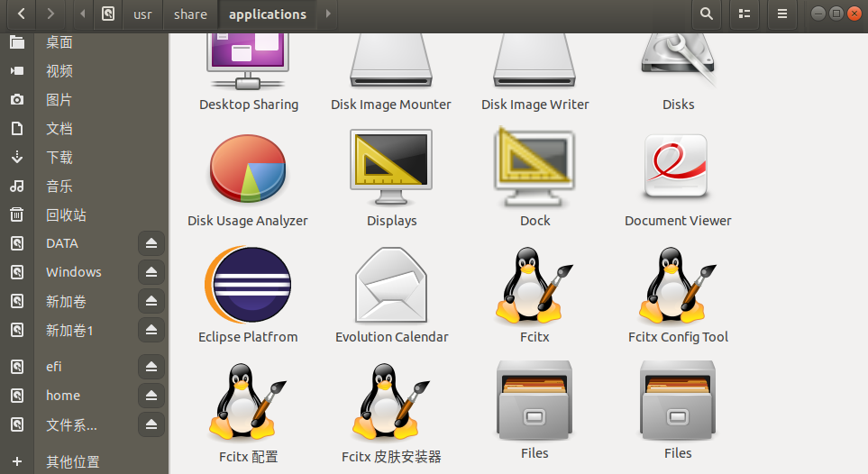Viewport: 868px width, 474px height.
Task: Launch the Disk Usage Analyzer pie chart icon
Action: (248, 169)
